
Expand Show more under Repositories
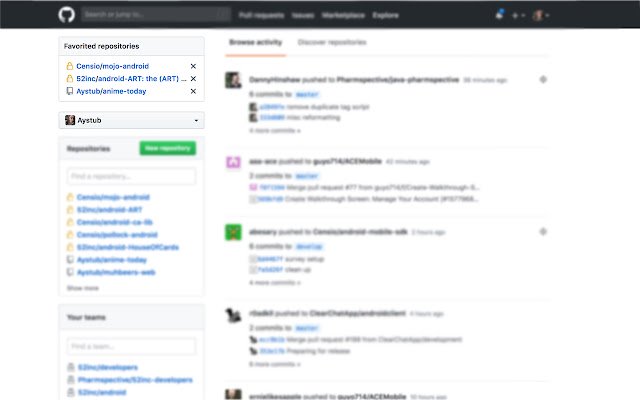coord(83,288)
